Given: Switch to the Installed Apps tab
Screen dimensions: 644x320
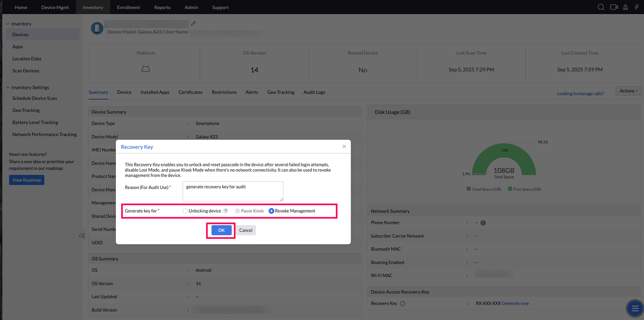Looking at the screenshot, I should point(155,92).
